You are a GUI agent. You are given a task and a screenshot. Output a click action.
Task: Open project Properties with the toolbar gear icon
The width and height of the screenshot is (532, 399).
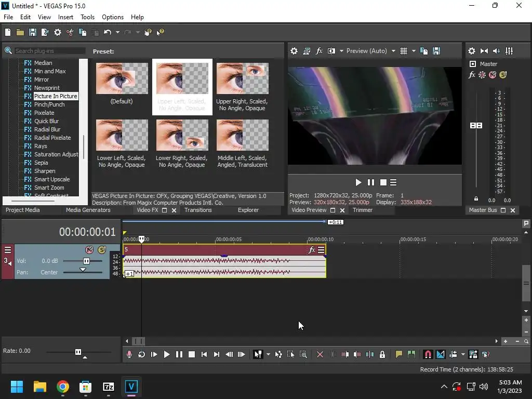tap(58, 32)
